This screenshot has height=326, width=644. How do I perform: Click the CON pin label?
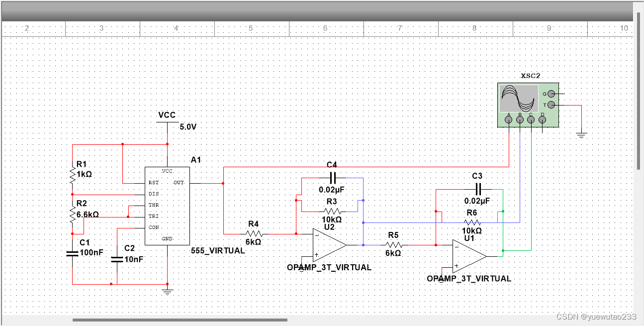click(153, 227)
